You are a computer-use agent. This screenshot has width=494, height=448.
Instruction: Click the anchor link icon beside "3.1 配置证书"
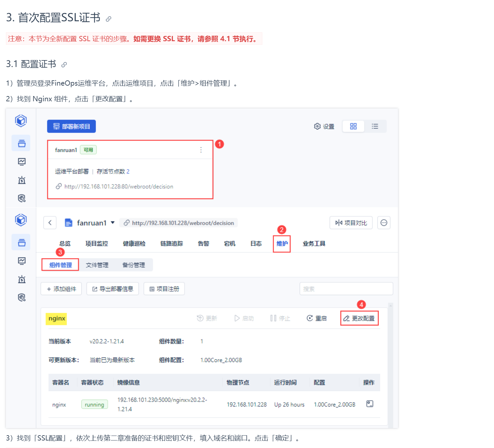(64, 65)
